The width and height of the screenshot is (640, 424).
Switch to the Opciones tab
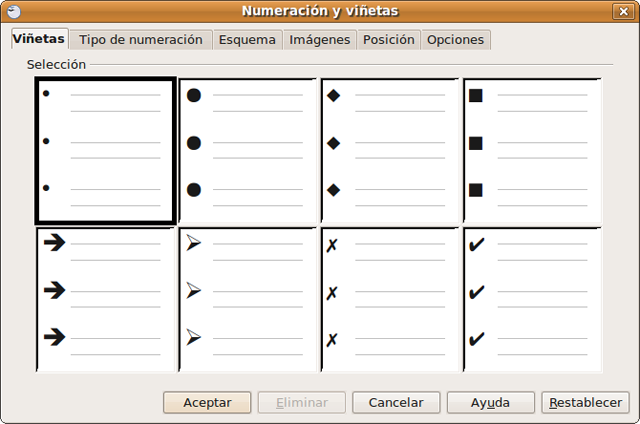tap(455, 40)
